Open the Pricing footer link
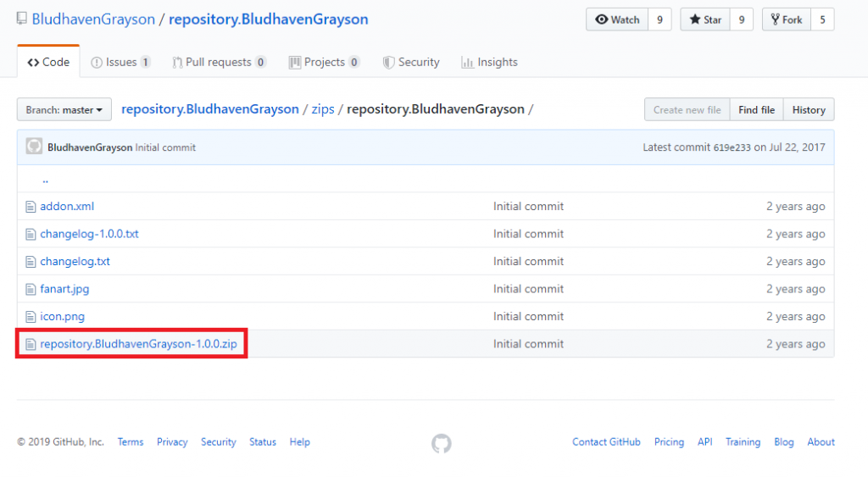 coord(669,441)
